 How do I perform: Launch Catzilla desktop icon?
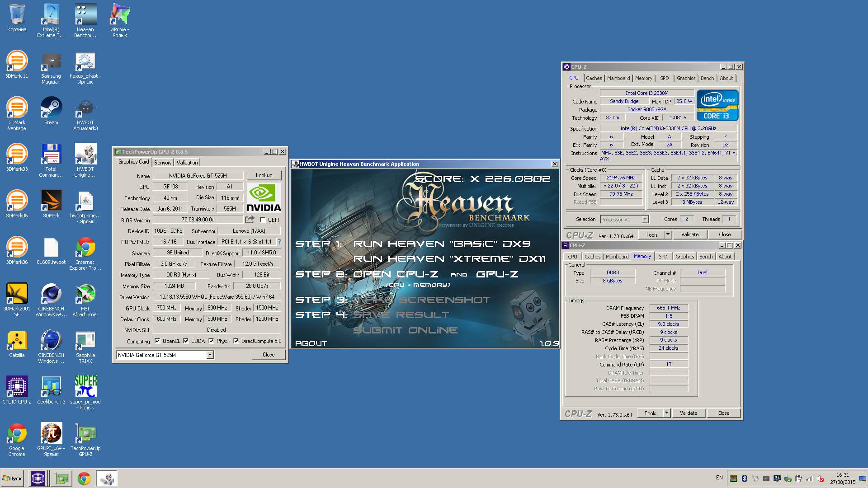pyautogui.click(x=17, y=344)
